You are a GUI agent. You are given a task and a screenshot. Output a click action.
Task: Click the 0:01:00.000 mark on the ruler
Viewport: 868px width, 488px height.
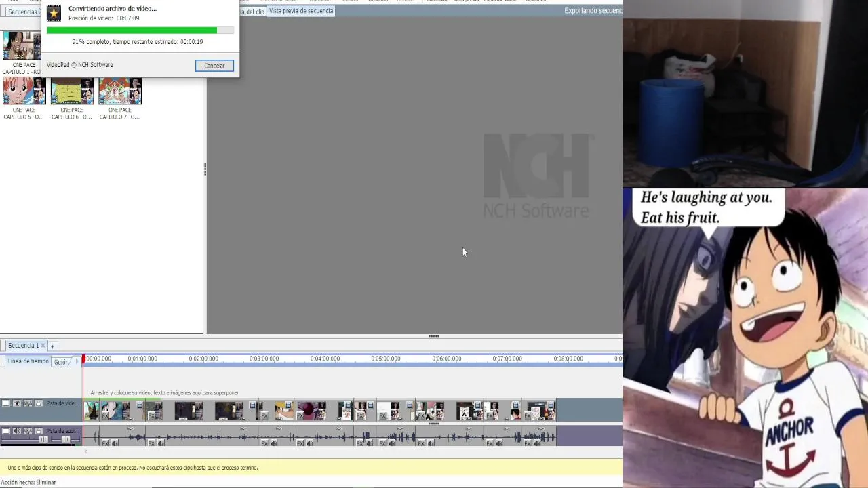click(142, 359)
